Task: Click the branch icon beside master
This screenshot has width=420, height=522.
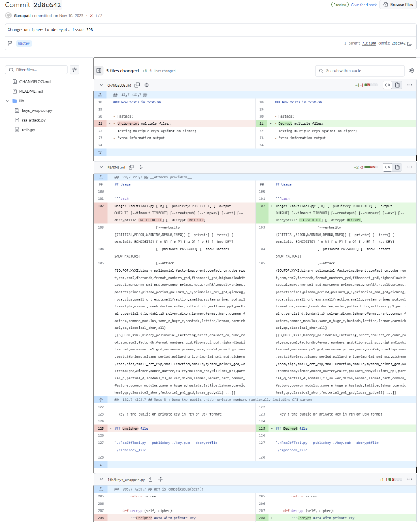Action: pyautogui.click(x=10, y=43)
